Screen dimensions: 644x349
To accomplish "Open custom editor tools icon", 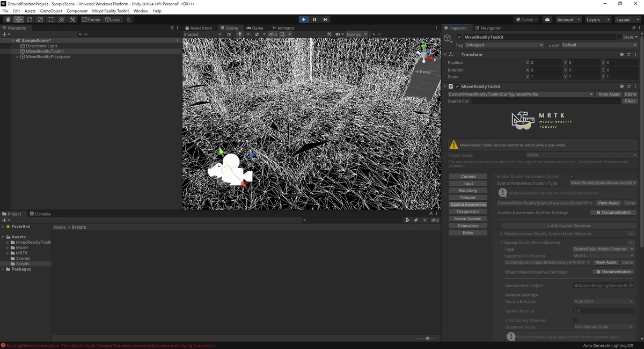I will click(72, 19).
